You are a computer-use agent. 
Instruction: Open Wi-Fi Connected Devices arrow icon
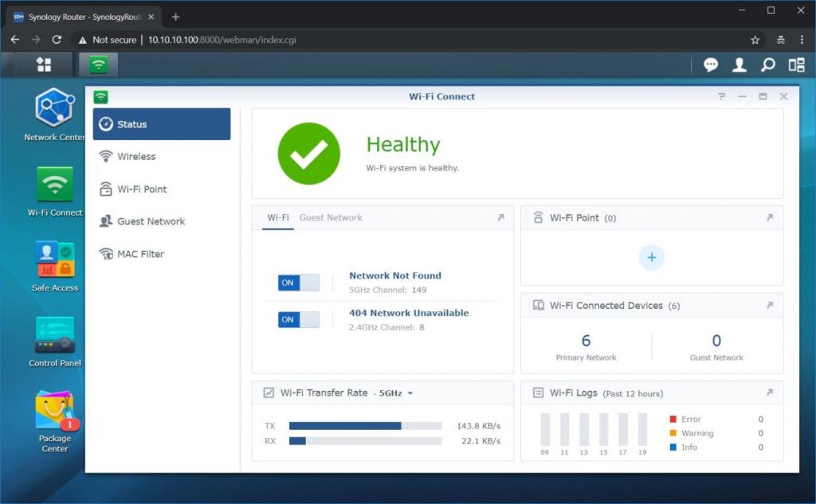pyautogui.click(x=770, y=305)
